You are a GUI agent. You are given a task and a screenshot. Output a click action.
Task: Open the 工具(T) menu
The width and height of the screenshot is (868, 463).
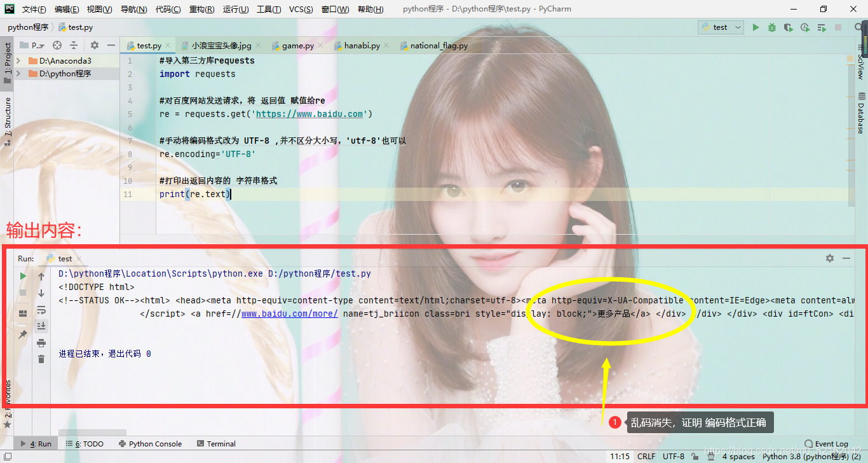coord(269,10)
